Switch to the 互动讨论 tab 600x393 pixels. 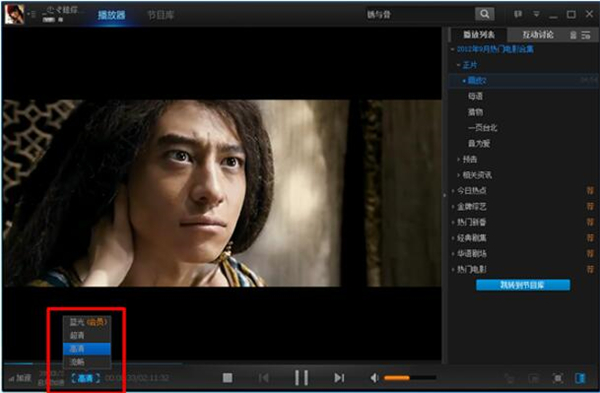(538, 35)
